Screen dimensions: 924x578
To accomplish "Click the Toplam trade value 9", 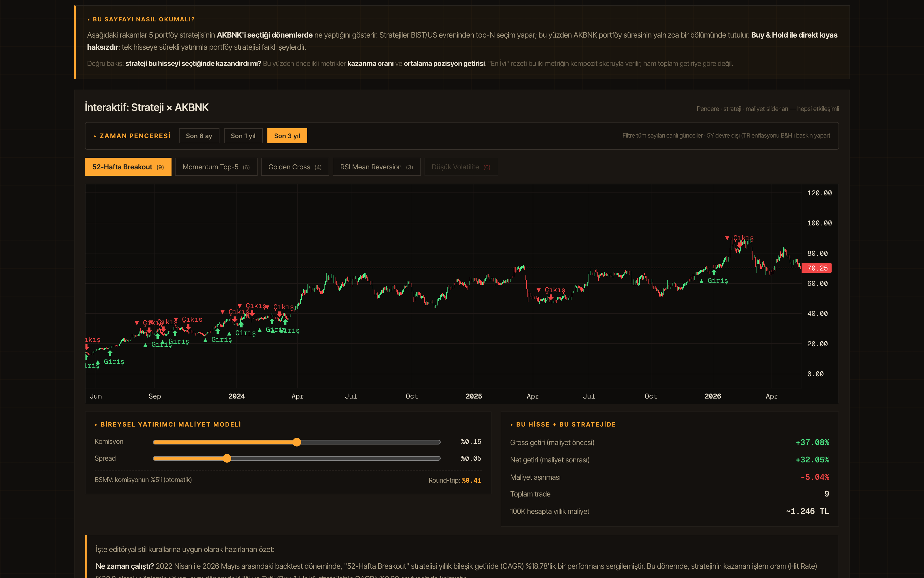I will 827,494.
